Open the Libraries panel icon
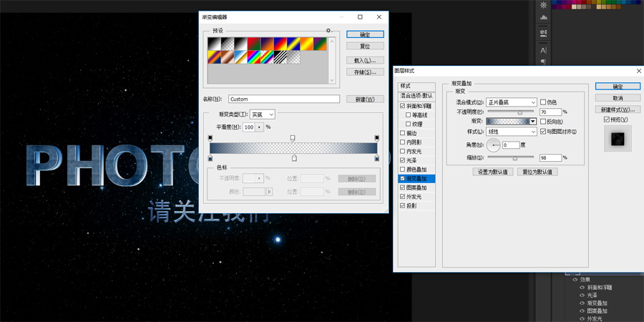Screen dimensions: 644x322 (x=543, y=33)
